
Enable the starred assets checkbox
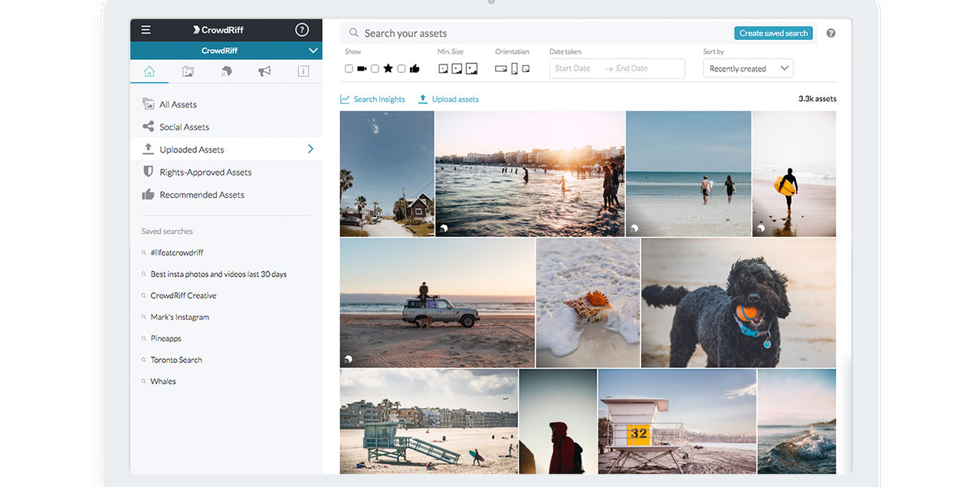click(x=375, y=68)
